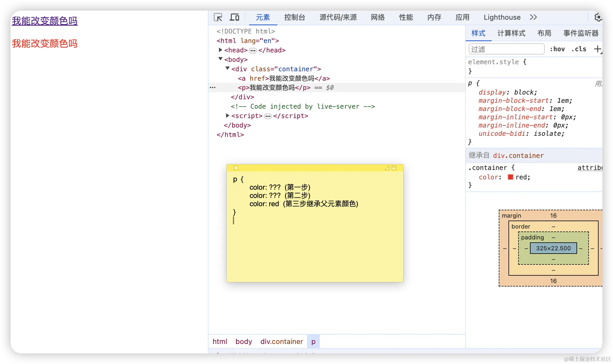
Task: Collapse the div.container node
Action: tap(227, 69)
